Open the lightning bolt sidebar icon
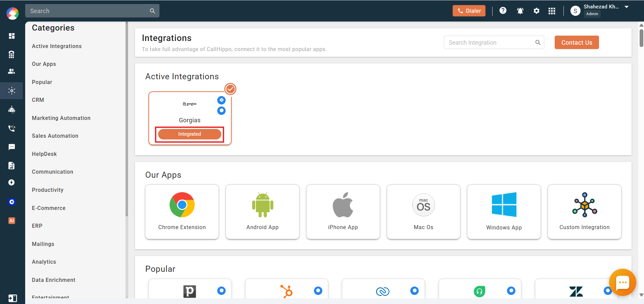Viewport: 644px width, 304px height. click(11, 182)
